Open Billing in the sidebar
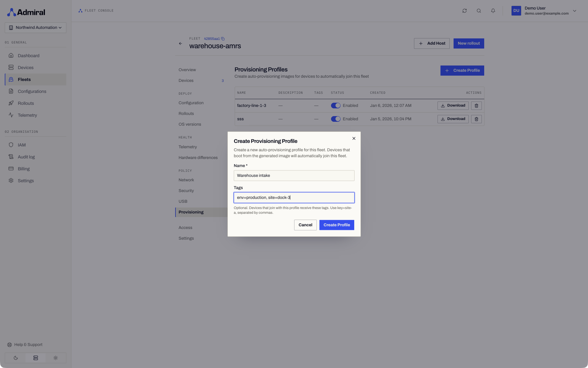This screenshot has width=588, height=368. pos(35,169)
